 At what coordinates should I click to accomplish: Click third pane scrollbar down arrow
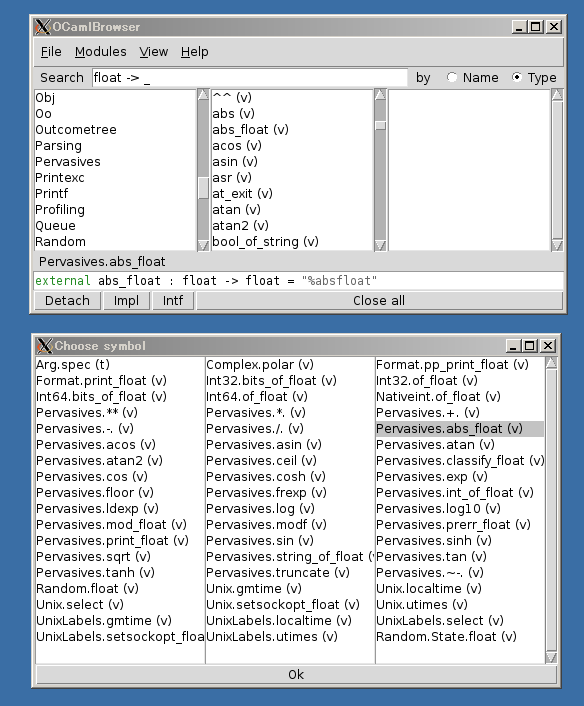pyautogui.click(x=557, y=245)
